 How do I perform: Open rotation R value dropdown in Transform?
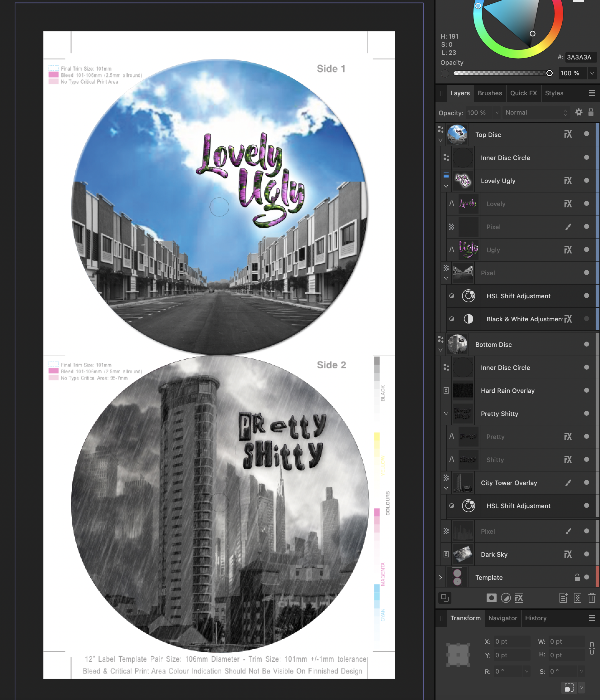point(526,671)
